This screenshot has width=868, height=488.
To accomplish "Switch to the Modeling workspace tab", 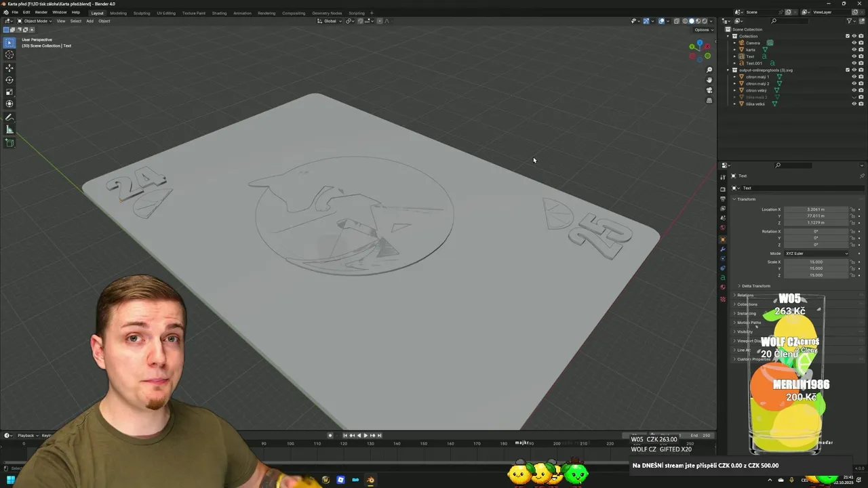I will click(x=118, y=13).
